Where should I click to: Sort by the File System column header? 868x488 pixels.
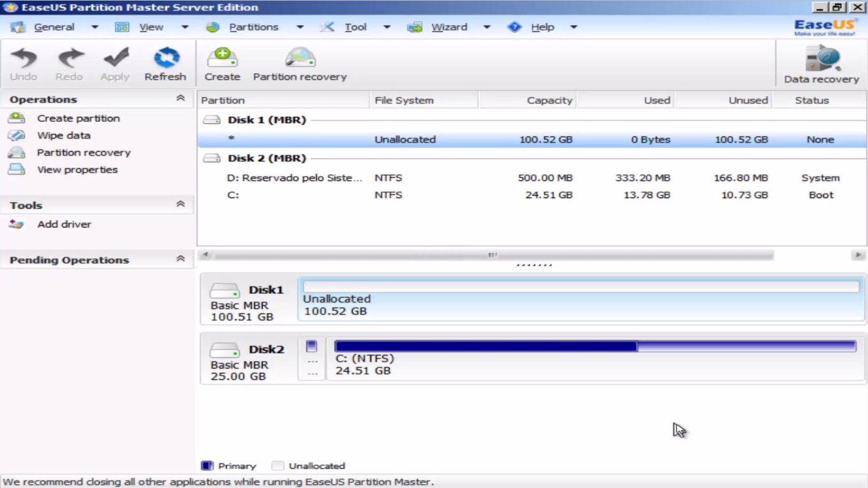click(x=424, y=100)
